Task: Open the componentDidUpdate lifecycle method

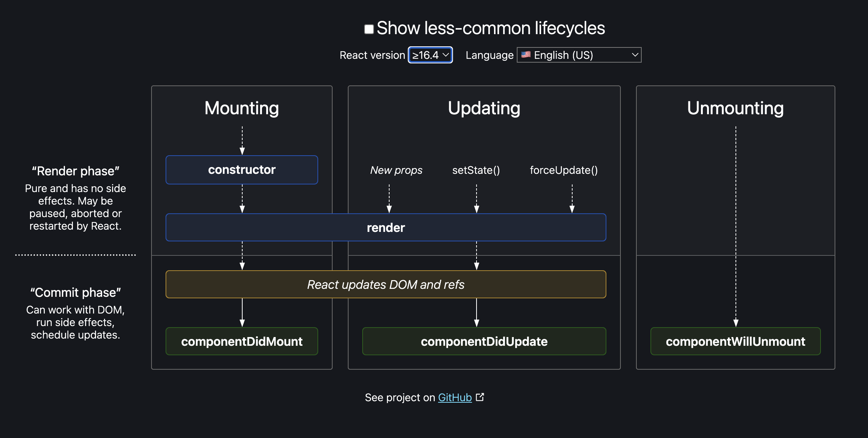Action: 484,341
